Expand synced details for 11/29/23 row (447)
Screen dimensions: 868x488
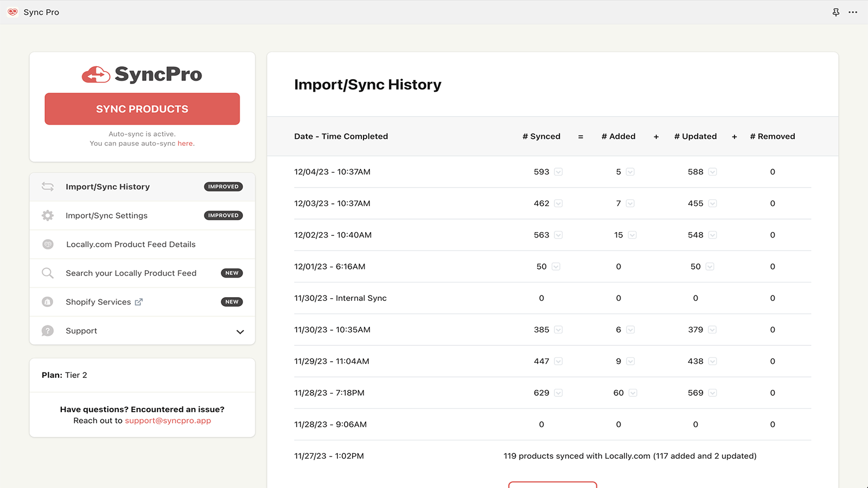(x=558, y=362)
